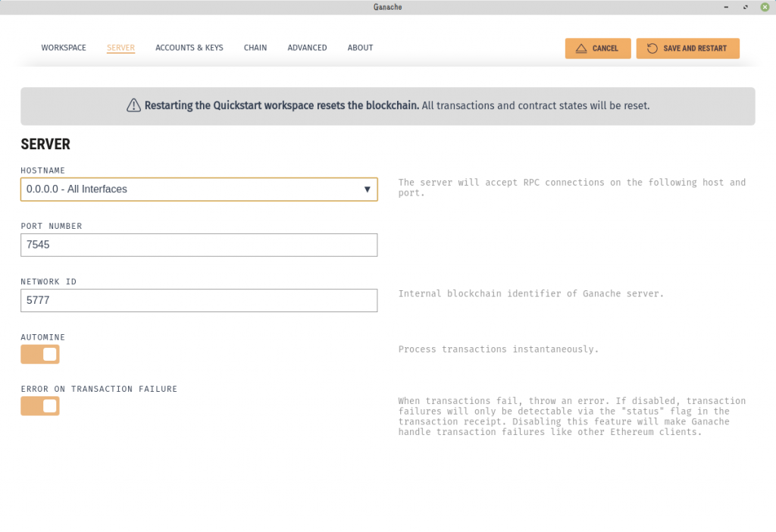Screen dimensions: 776x532
Task: Click the restart arrow icon on Save and Restart
Action: click(x=652, y=49)
